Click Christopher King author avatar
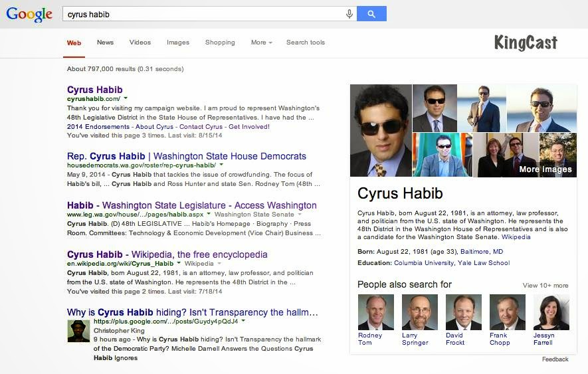Image resolution: width=588 pixels, height=374 pixels. [78, 331]
